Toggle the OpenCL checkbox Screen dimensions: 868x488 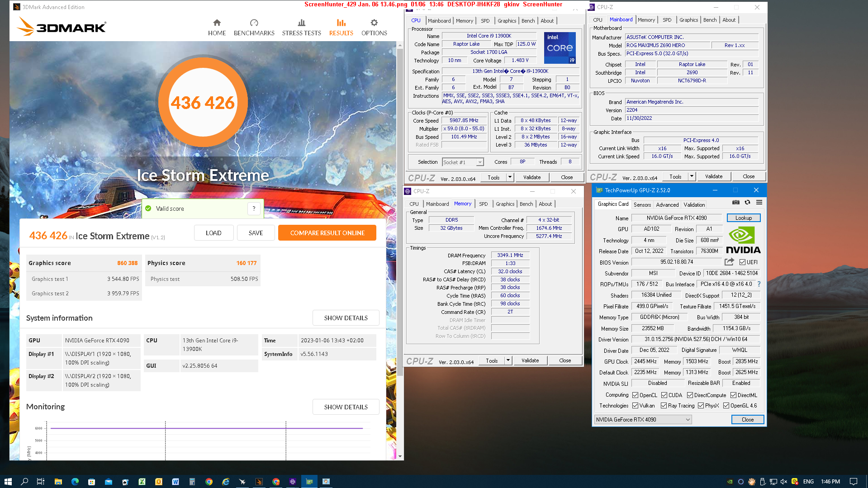(635, 395)
